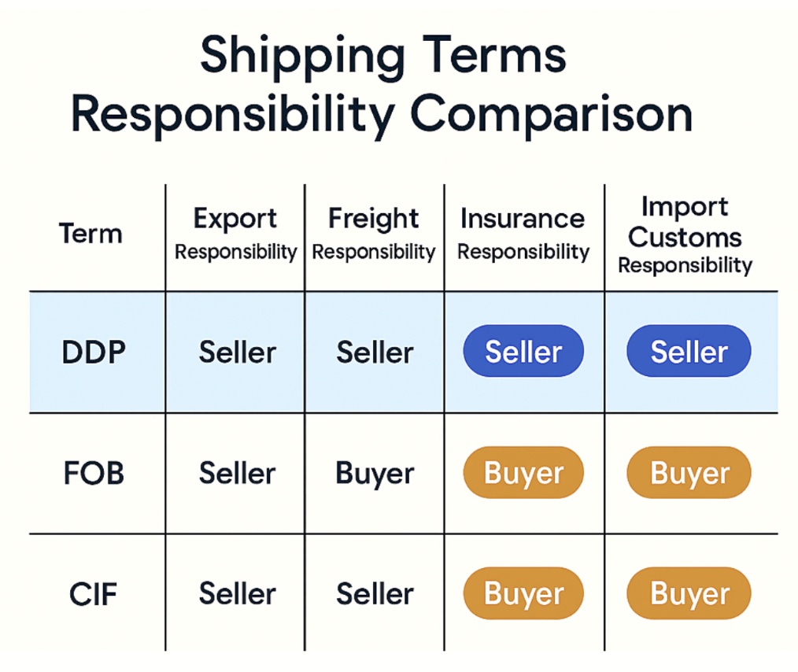798x672 pixels.
Task: Click Seller in DDP Freight column
Action: tap(375, 352)
